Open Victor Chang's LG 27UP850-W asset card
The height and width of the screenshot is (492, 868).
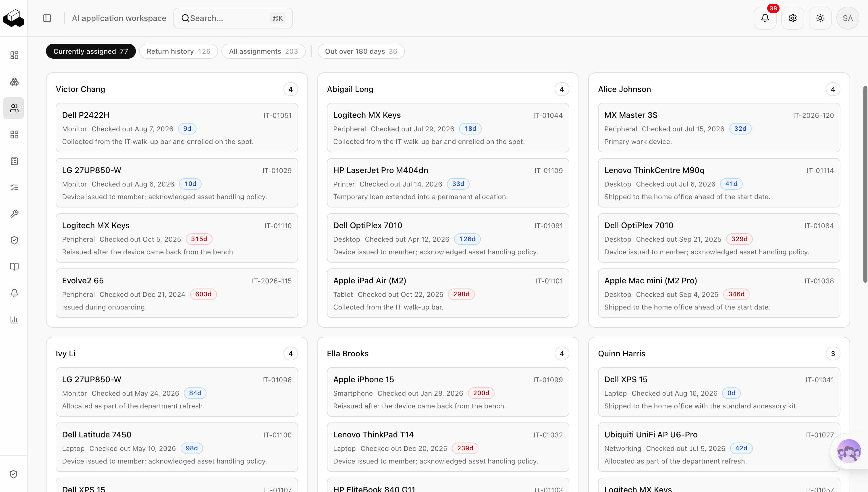177,183
